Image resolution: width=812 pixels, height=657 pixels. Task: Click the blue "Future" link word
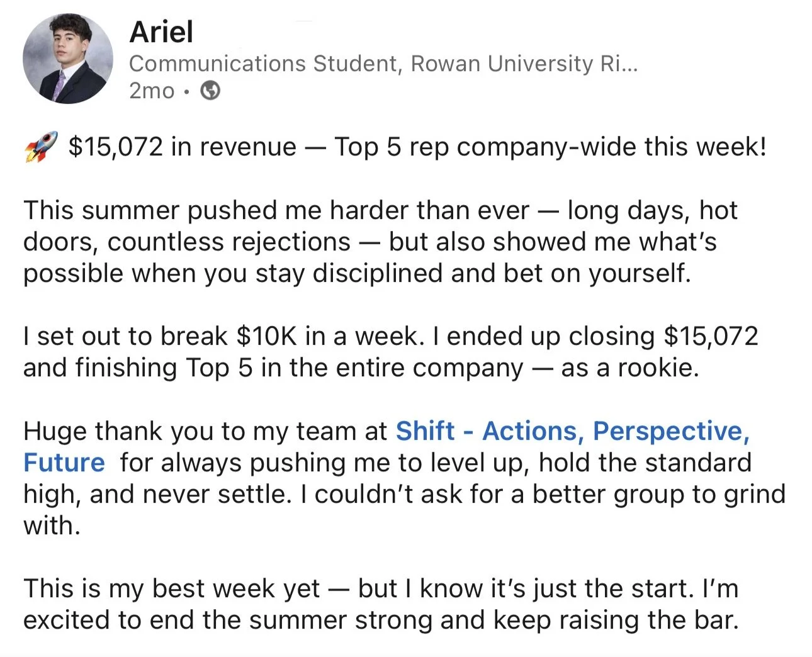pos(64,463)
